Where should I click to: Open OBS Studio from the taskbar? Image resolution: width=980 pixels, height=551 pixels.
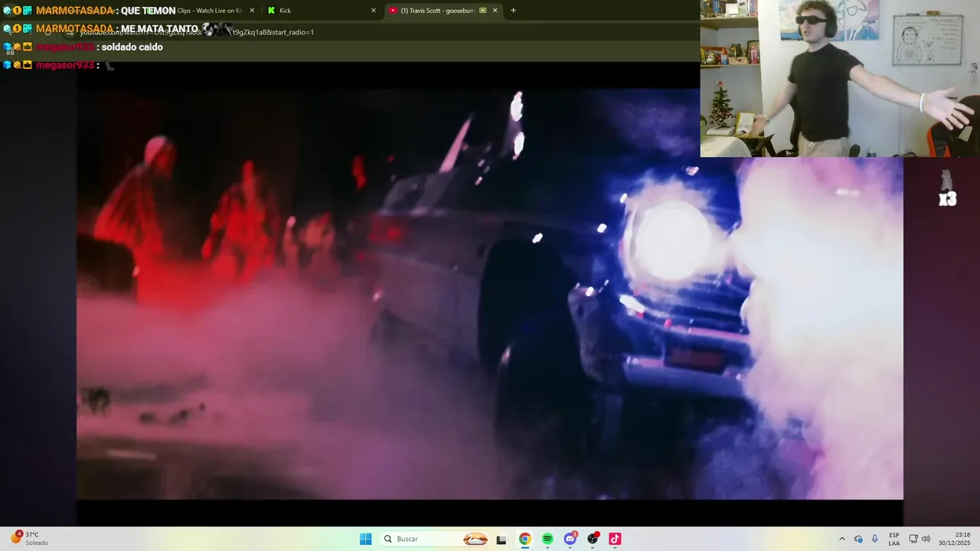[593, 539]
